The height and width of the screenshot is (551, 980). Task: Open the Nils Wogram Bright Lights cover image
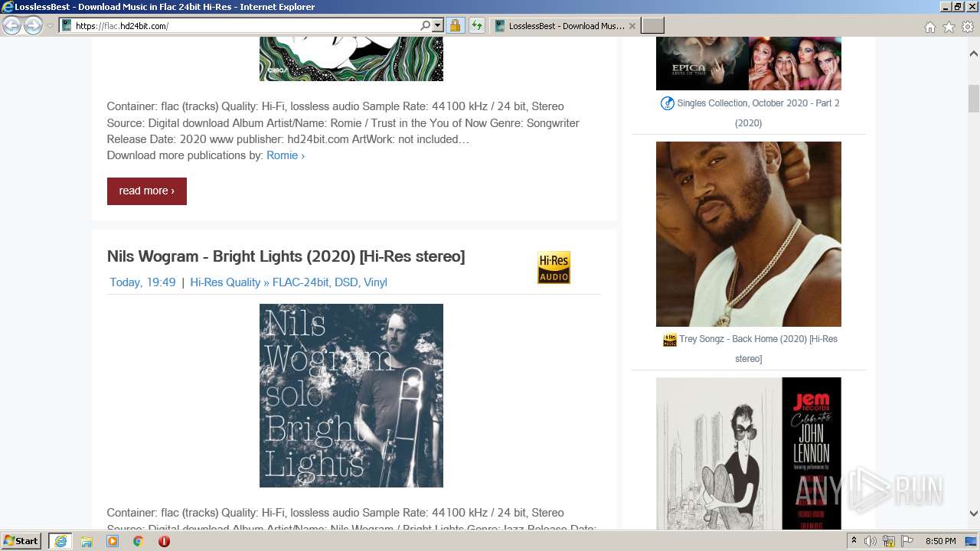pos(351,396)
